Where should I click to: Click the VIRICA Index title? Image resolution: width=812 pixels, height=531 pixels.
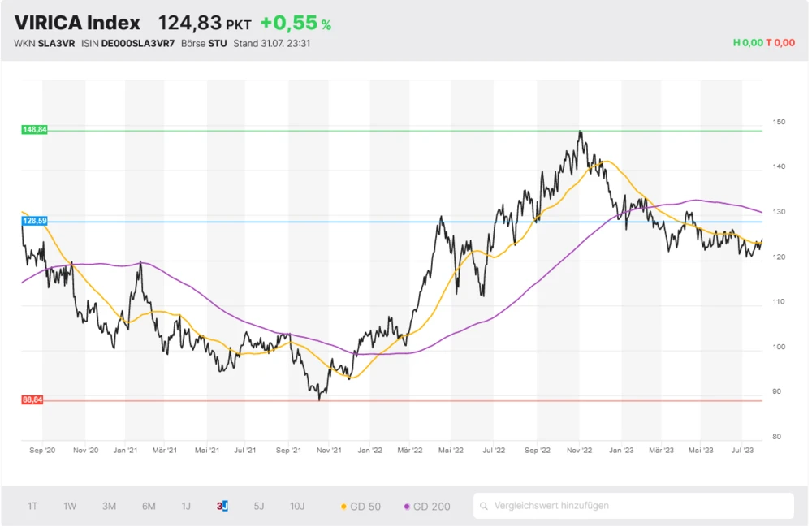click(77, 24)
